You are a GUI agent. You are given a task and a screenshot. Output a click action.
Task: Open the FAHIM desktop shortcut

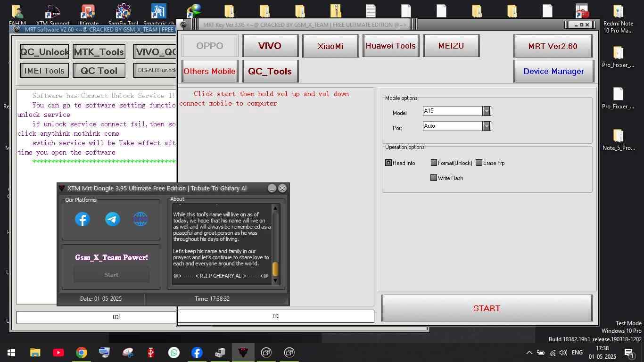click(17, 14)
